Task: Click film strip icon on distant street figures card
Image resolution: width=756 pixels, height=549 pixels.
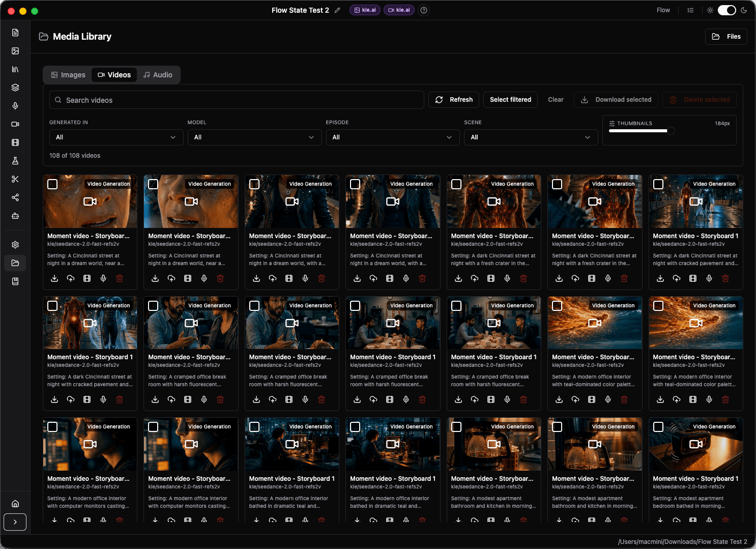Action: 693,278
